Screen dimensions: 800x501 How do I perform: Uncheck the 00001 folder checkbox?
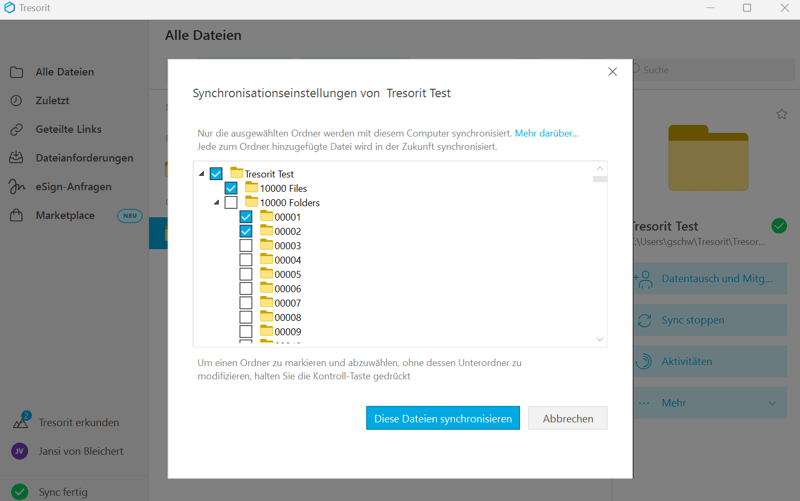point(246,217)
